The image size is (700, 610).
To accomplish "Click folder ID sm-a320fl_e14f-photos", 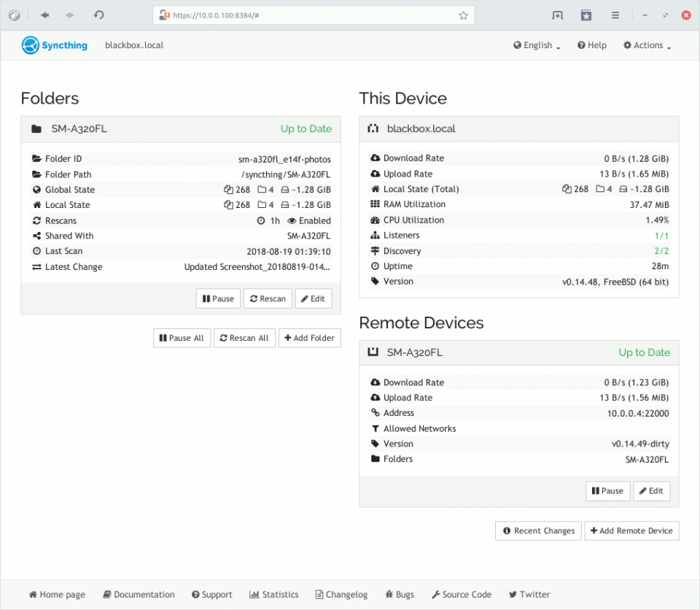I will [284, 159].
